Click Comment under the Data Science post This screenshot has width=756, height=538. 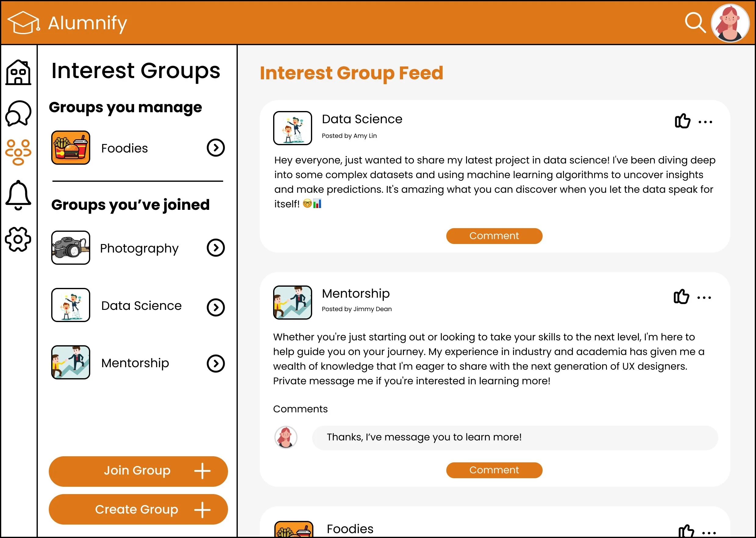point(494,236)
